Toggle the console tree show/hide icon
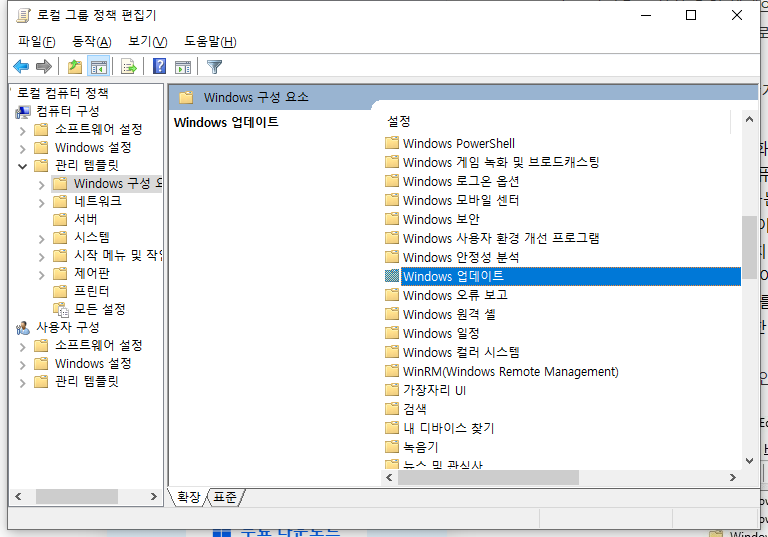The image size is (768, 537). pos(98,66)
